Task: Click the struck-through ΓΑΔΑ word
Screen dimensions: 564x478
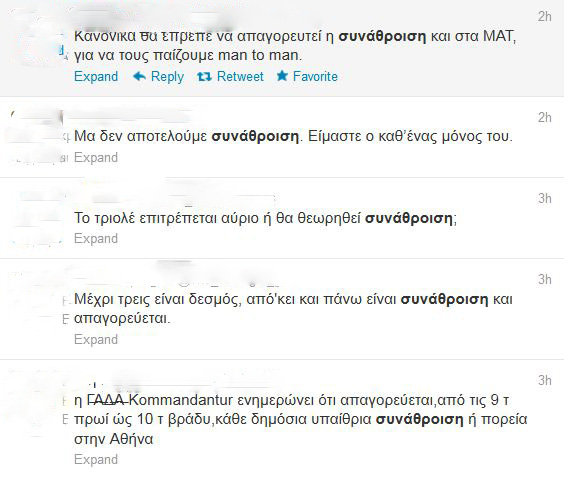Action: tap(107, 400)
